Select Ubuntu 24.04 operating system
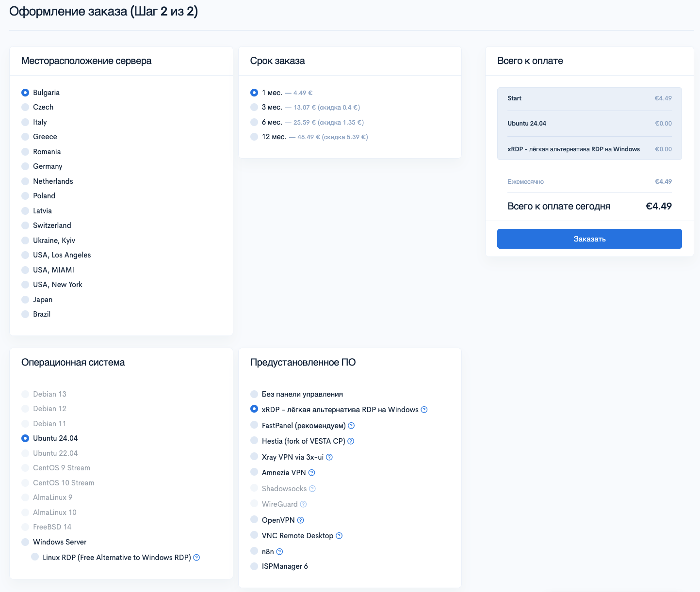Screen dimensions: 700x592 point(25,438)
